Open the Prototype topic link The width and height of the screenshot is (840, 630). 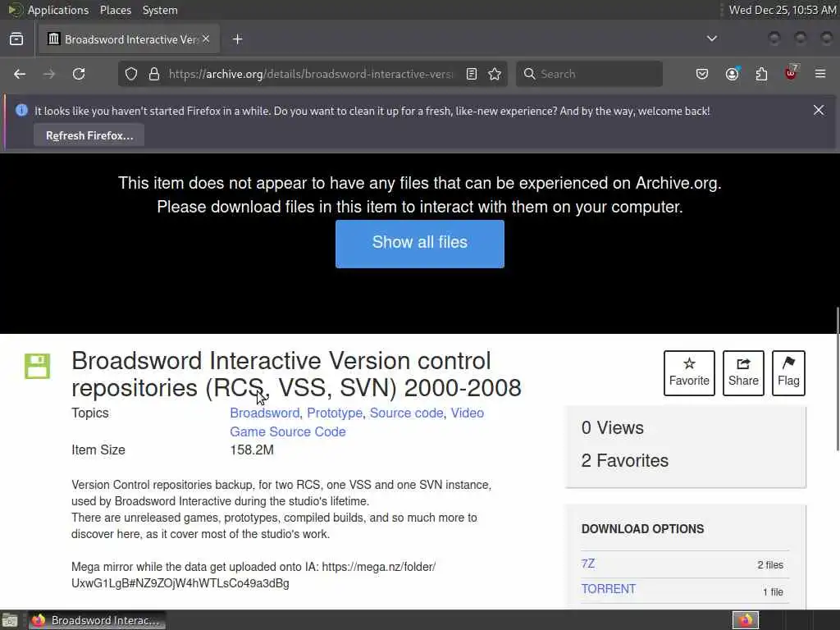[x=335, y=413]
